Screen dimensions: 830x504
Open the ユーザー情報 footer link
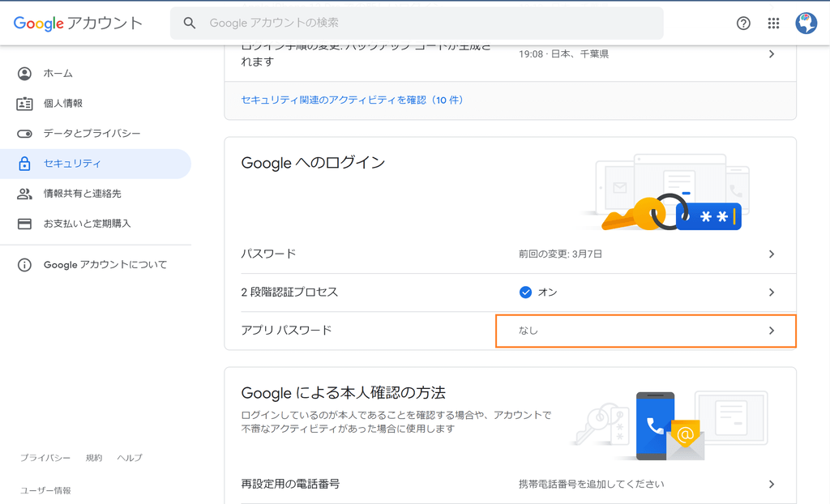(x=45, y=490)
